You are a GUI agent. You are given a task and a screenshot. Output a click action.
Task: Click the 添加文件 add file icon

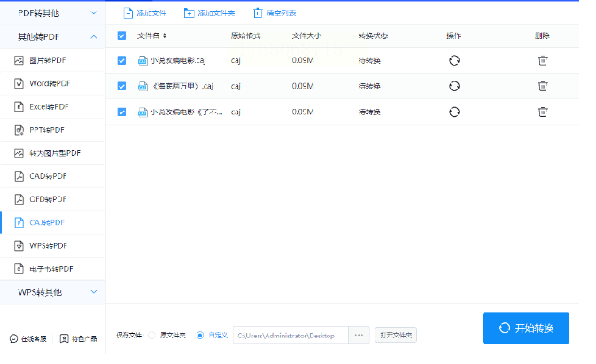point(128,13)
